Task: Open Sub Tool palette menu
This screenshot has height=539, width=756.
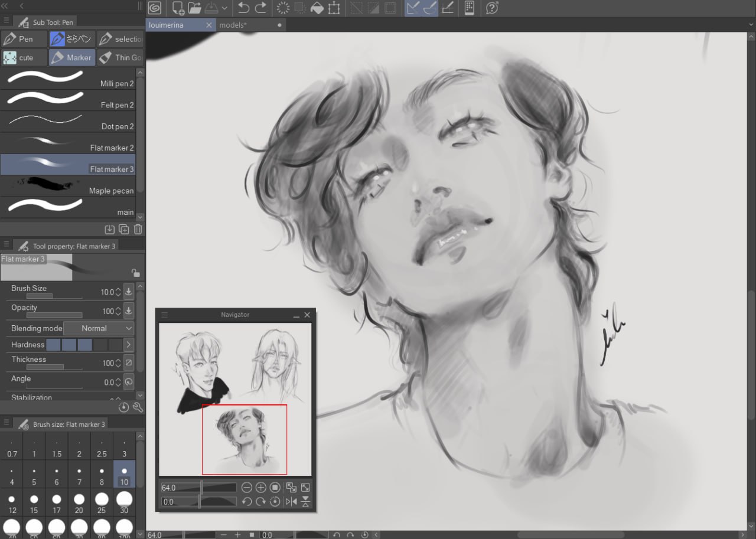Action: [x=6, y=20]
